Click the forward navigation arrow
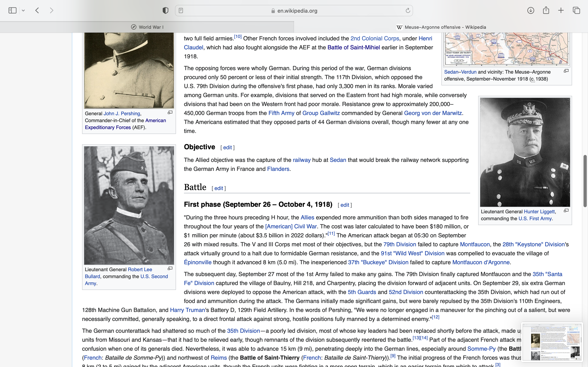This screenshot has width=588, height=367. (51, 10)
